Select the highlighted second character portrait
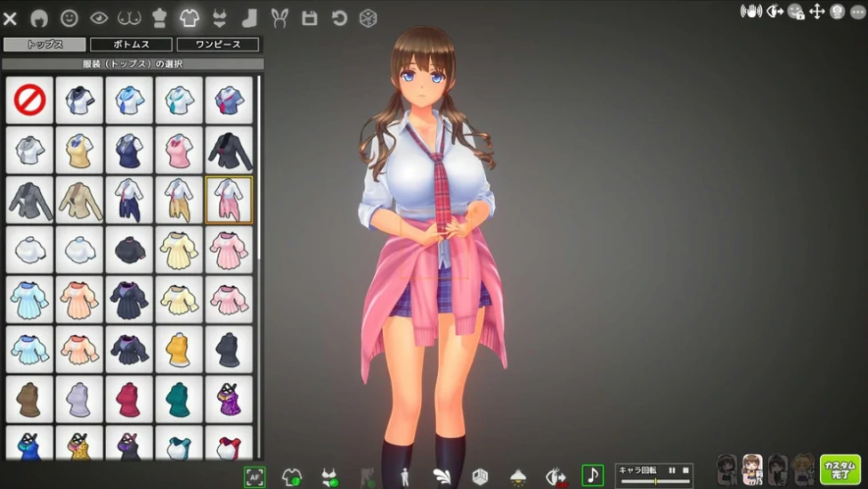Viewport: 868px width, 489px height. pos(753,469)
